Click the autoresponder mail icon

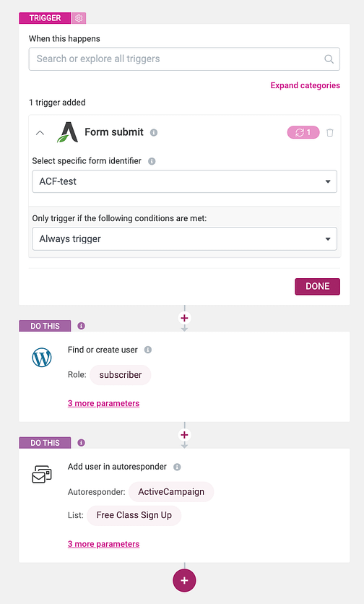pyautogui.click(x=42, y=474)
